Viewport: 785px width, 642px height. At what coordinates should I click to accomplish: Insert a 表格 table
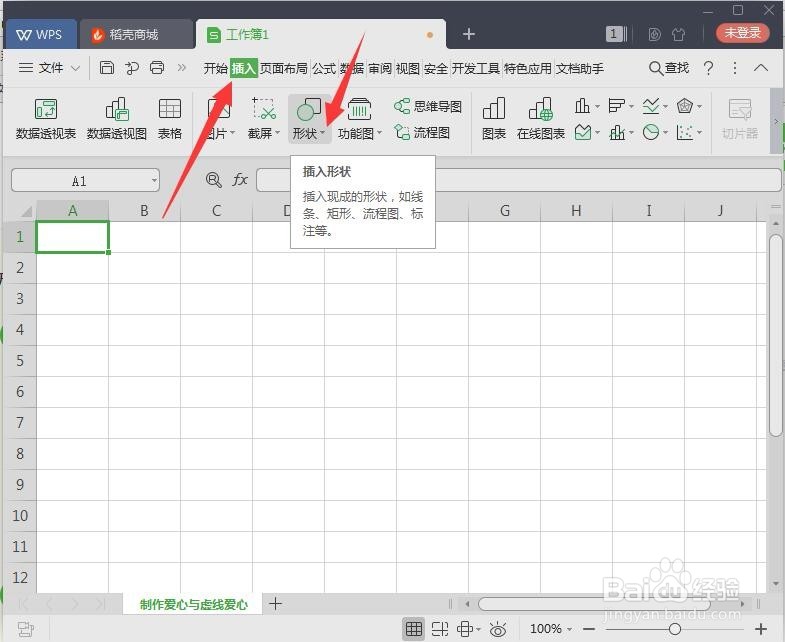170,118
